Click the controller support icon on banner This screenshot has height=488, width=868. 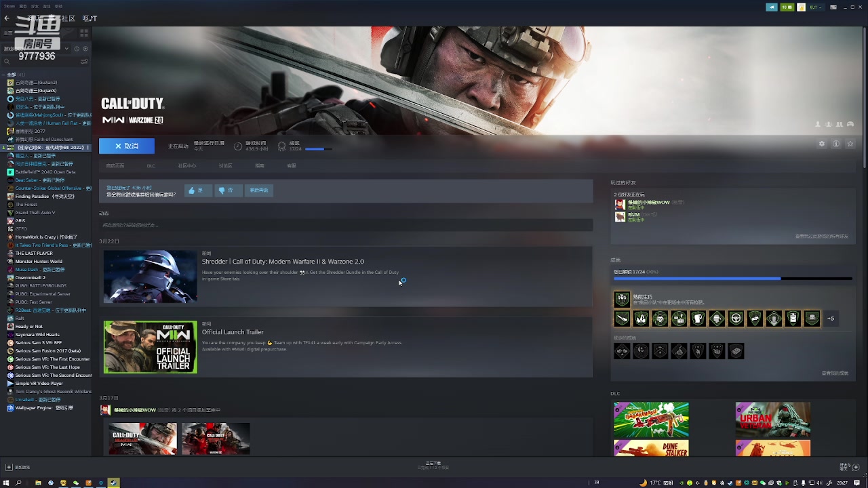[x=850, y=124]
